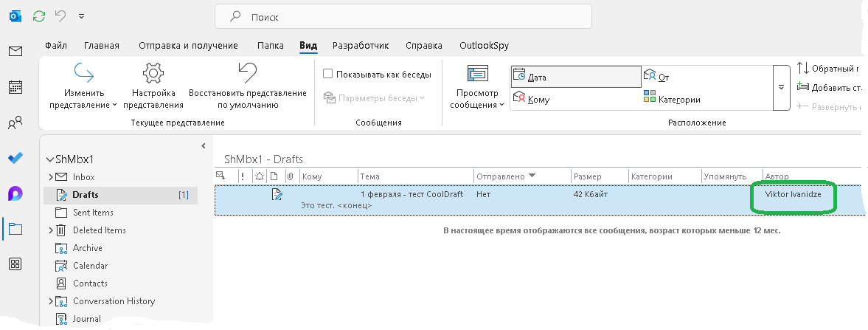
Task: Select Folders view icon in navigation bar
Action: pyautogui.click(x=15, y=229)
